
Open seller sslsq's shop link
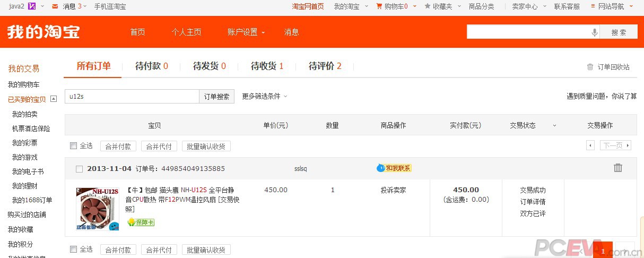point(301,169)
